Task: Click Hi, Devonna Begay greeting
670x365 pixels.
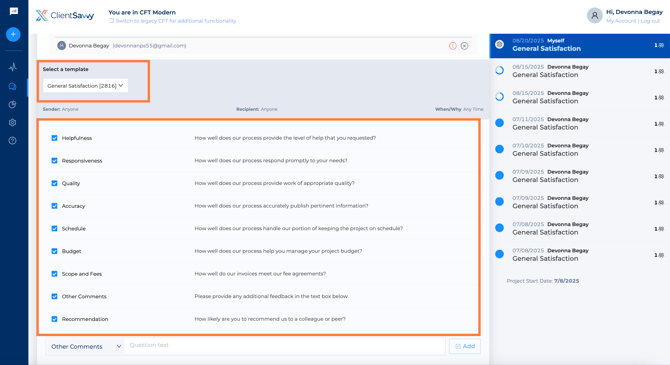Action: (634, 12)
